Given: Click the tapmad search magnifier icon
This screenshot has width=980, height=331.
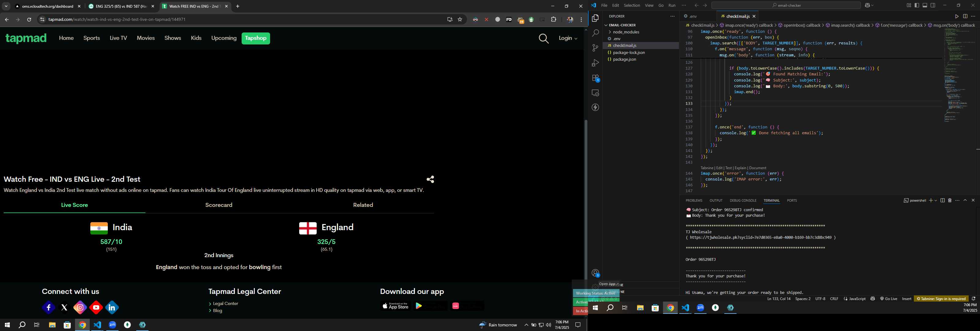Looking at the screenshot, I should (x=544, y=39).
